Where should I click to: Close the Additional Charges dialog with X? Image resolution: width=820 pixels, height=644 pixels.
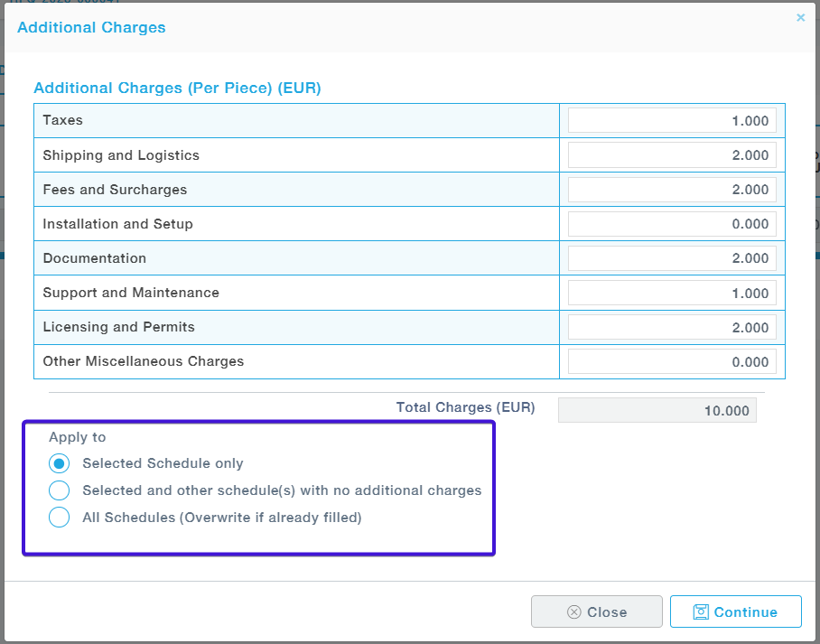[x=800, y=17]
